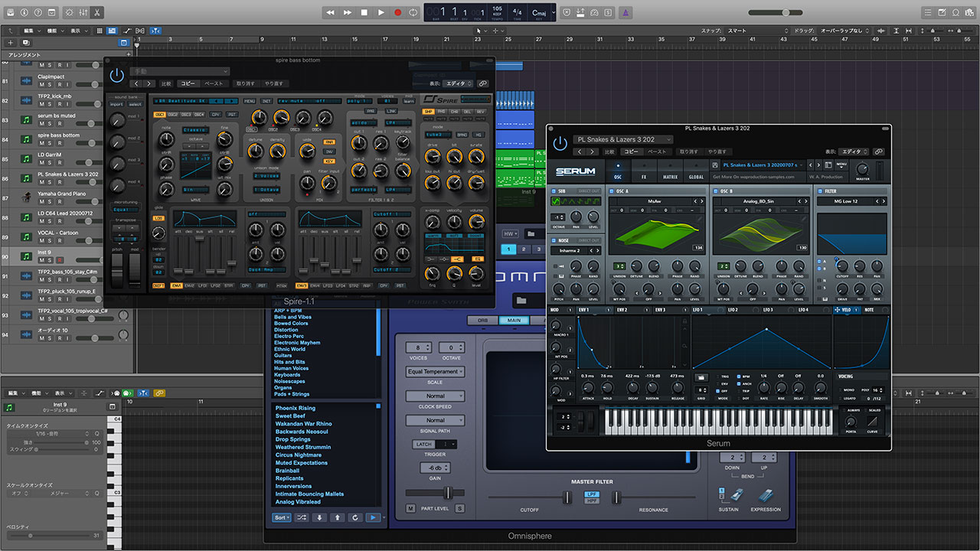This screenshot has height=551, width=980.
Task: Toggle Cycle mode loop button
Action: tap(414, 12)
